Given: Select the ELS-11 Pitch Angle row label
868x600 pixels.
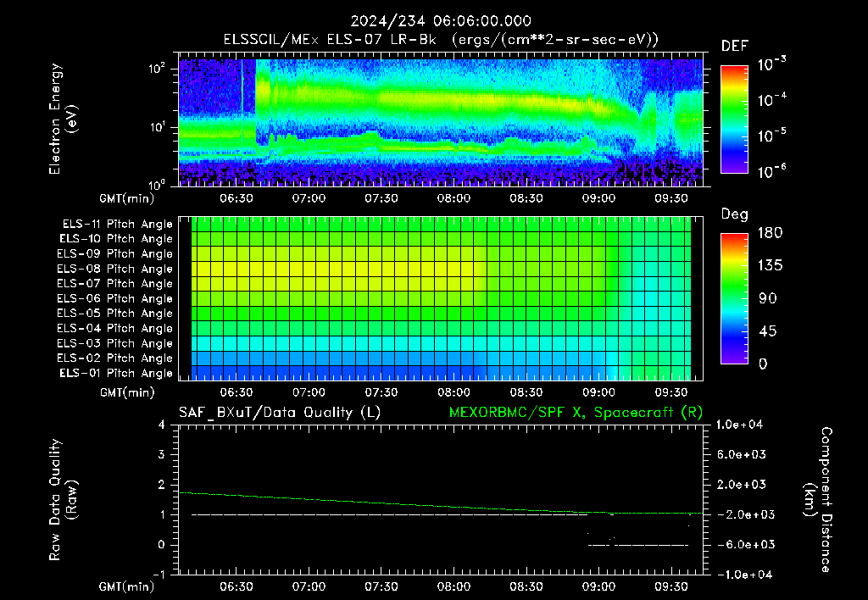Looking at the screenshot, I should [117, 225].
